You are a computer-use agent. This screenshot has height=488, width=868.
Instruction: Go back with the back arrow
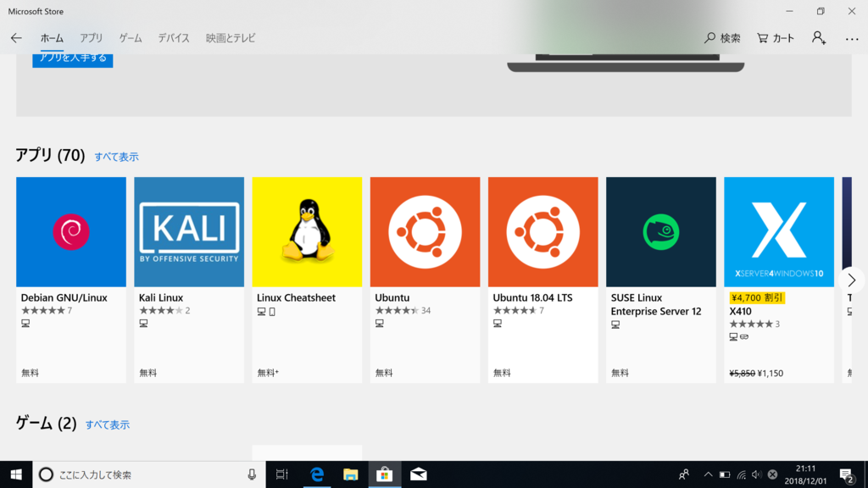click(16, 37)
